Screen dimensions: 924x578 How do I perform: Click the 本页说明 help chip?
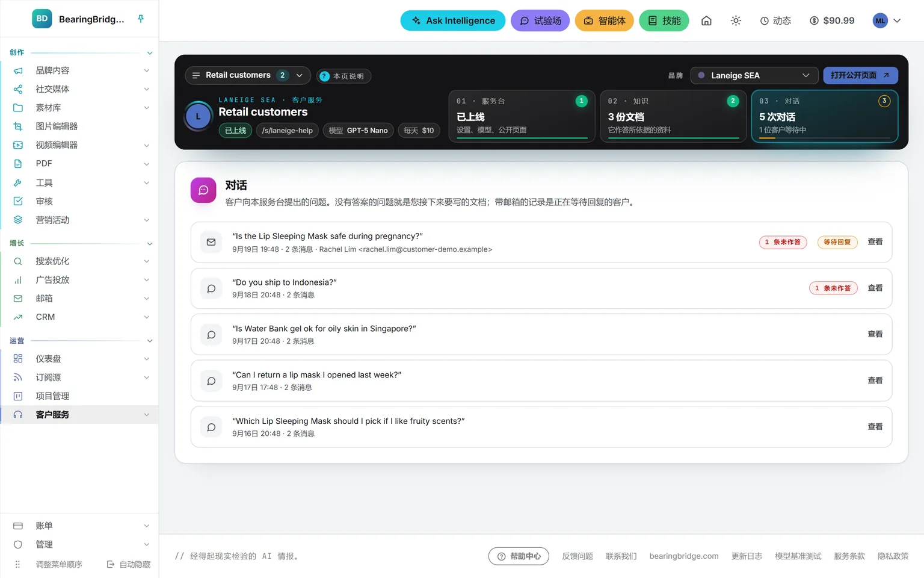click(x=344, y=76)
